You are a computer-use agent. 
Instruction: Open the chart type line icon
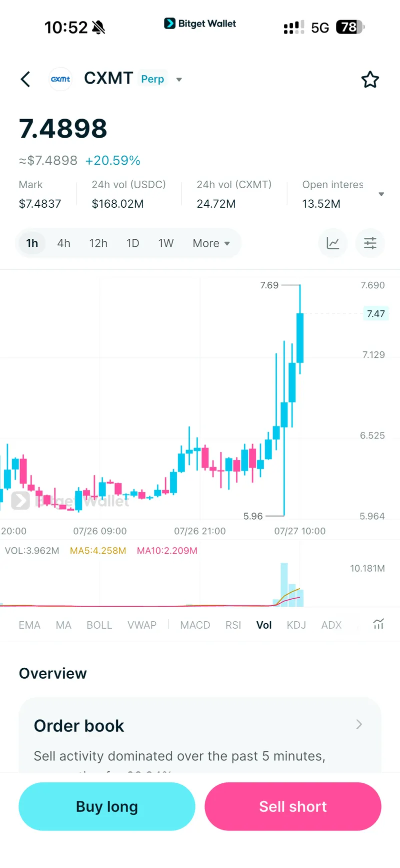(333, 243)
